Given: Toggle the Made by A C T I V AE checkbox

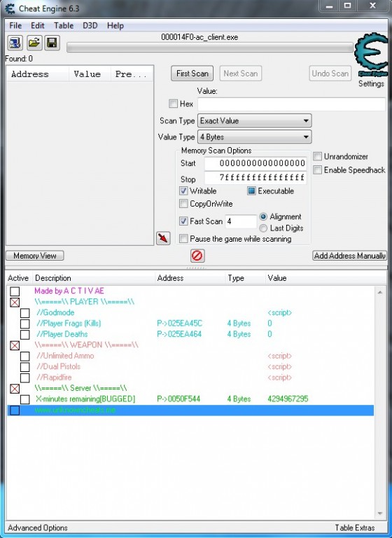Looking at the screenshot, I should point(15,291).
